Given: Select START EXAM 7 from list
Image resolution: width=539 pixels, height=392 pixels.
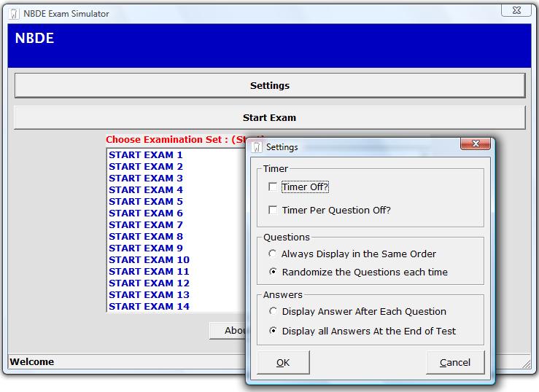Looking at the screenshot, I should [146, 225].
